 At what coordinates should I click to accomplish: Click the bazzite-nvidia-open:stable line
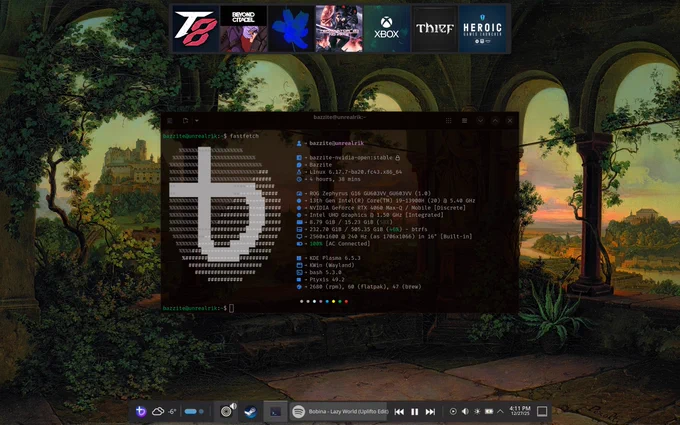(348, 157)
